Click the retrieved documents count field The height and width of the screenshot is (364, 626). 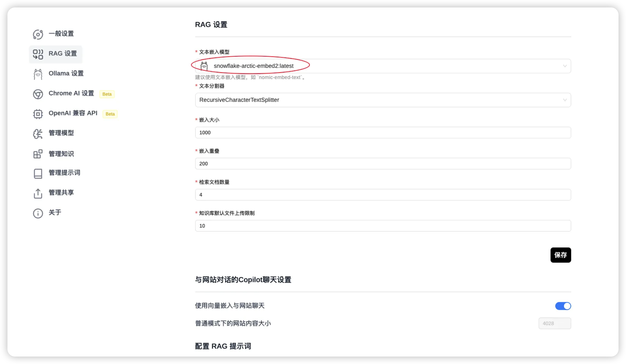click(x=383, y=195)
